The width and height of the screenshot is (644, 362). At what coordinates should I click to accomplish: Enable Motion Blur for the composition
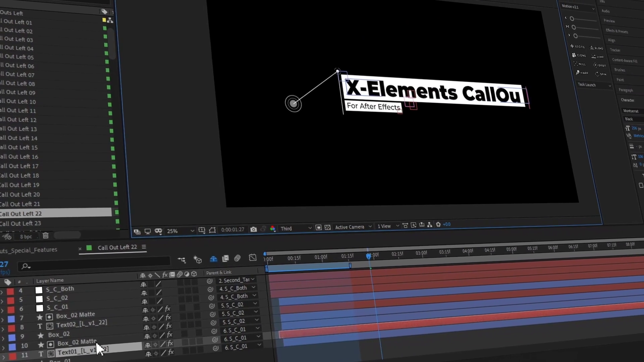pyautogui.click(x=237, y=258)
